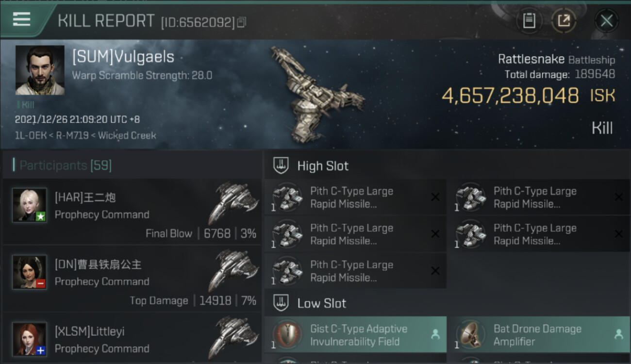Viewport: 631px width, 364px height.
Task: Select participant 曹县铁扇公主 portrait
Action: point(30,272)
